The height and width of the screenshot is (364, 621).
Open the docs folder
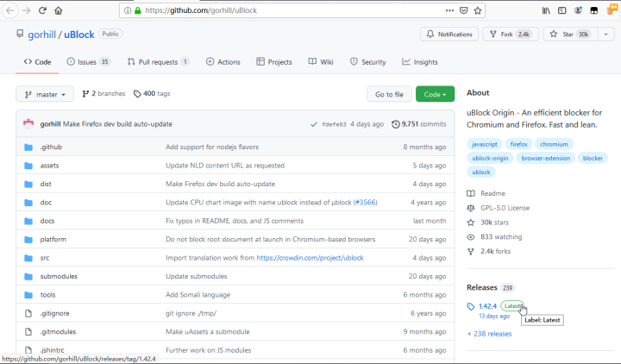tap(47, 221)
